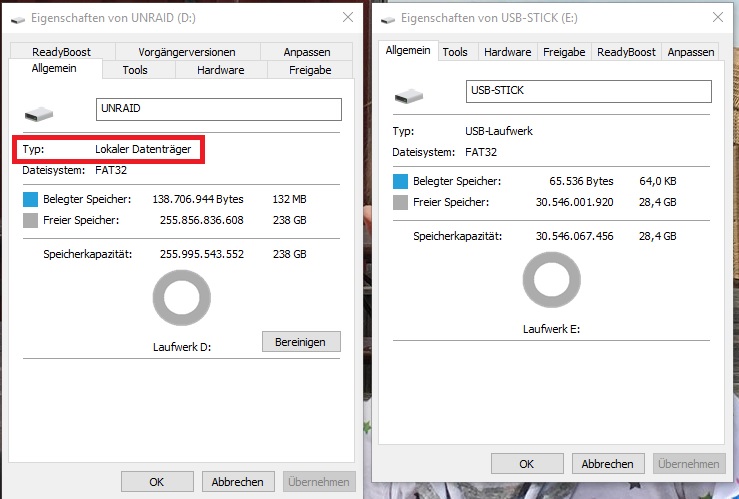Click the '64,0 KB' used size text
Screen dimensions: 739x499
658,181
